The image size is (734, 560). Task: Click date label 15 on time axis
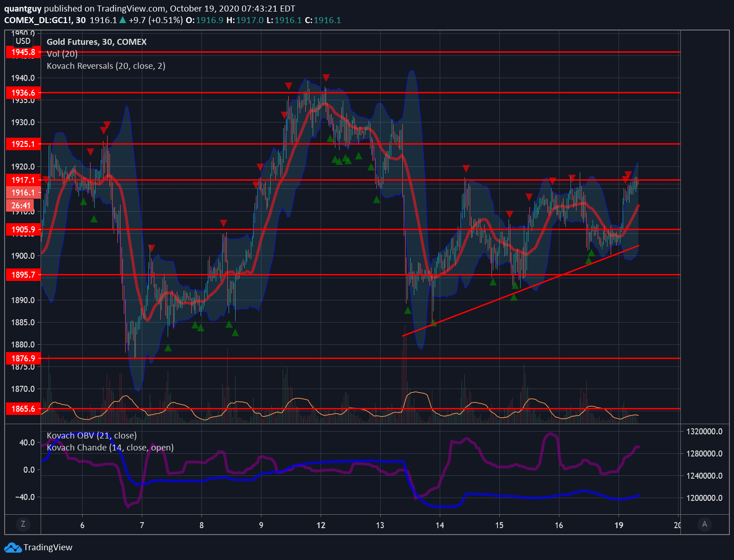499,525
